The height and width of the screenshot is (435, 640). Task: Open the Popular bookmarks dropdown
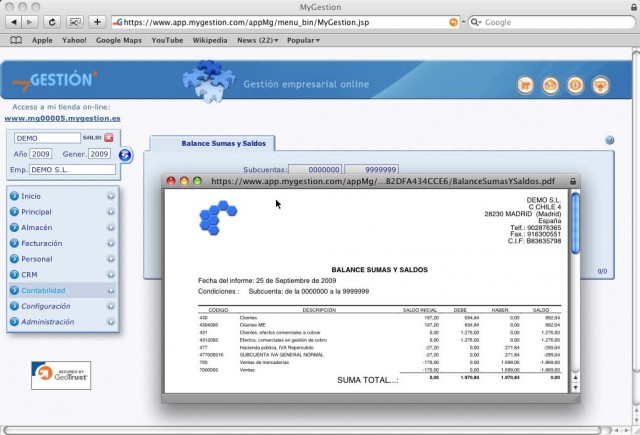303,40
